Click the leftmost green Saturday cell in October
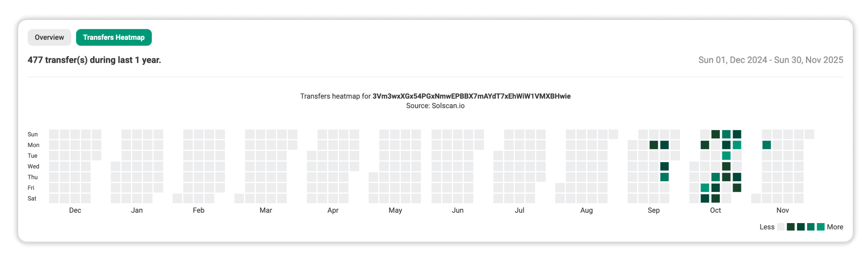868x262 pixels. pos(705,198)
